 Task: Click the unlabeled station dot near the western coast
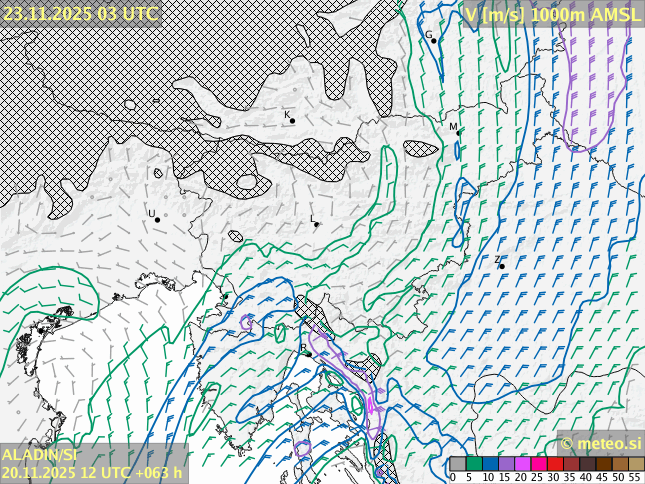pyautogui.click(x=225, y=297)
